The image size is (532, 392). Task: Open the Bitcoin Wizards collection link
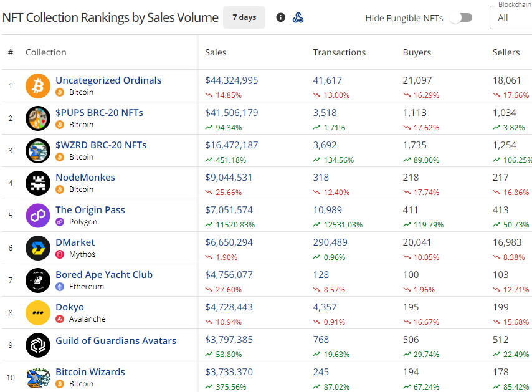pyautogui.click(x=90, y=372)
